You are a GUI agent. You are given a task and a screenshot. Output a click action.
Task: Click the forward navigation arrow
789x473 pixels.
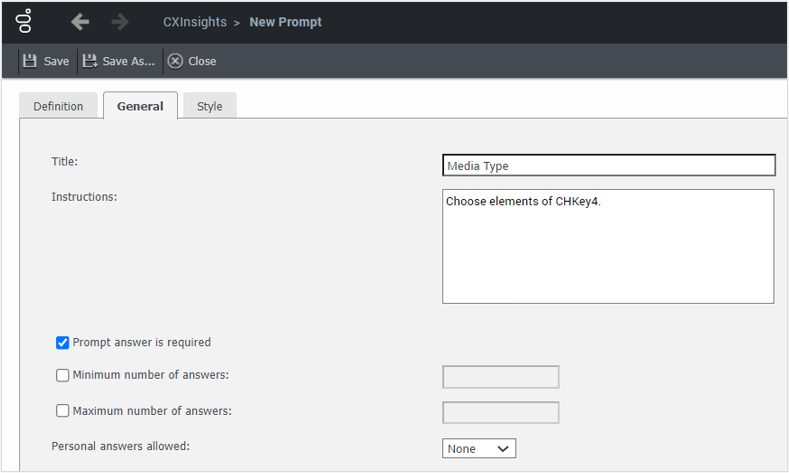(120, 22)
